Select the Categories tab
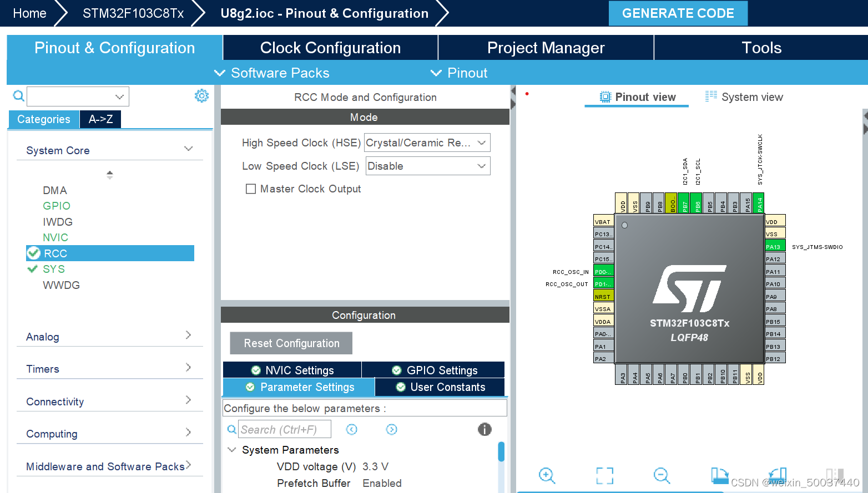 click(x=44, y=119)
